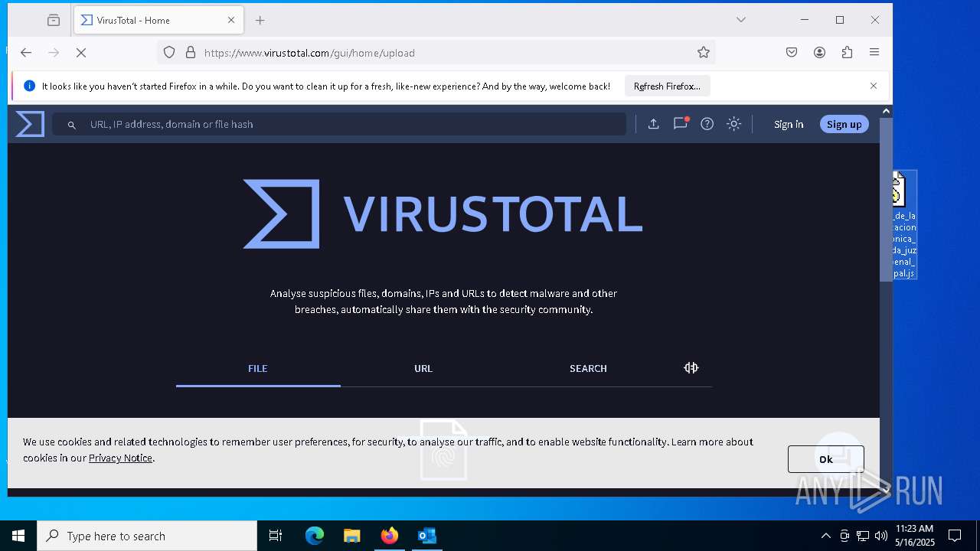Open the notifications chat icon with red dot
This screenshot has width=980, height=551.
point(680,123)
